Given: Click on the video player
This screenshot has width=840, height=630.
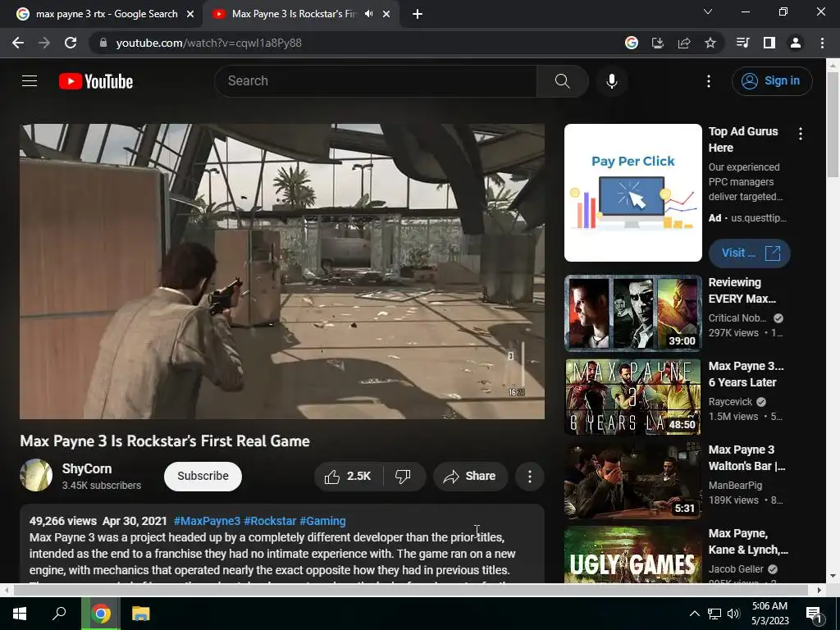Looking at the screenshot, I should point(282,271).
